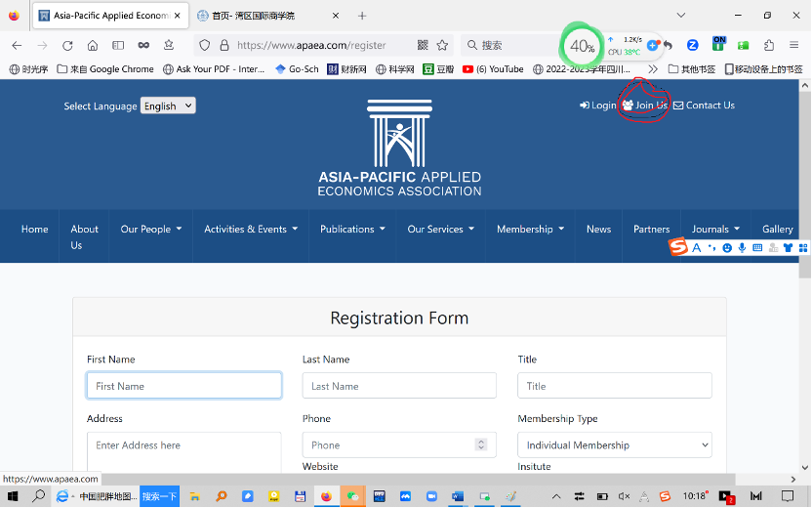
Task: Bookmark this page with the star icon
Action: coord(442,45)
